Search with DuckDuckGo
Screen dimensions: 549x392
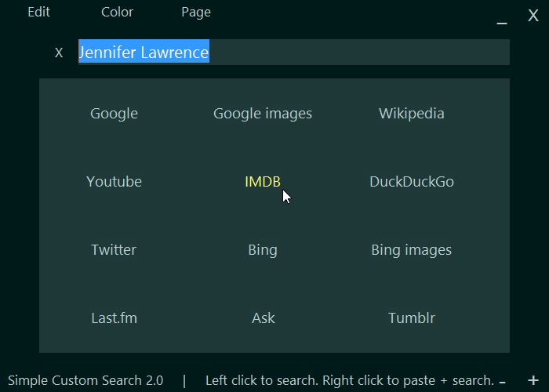point(412,182)
